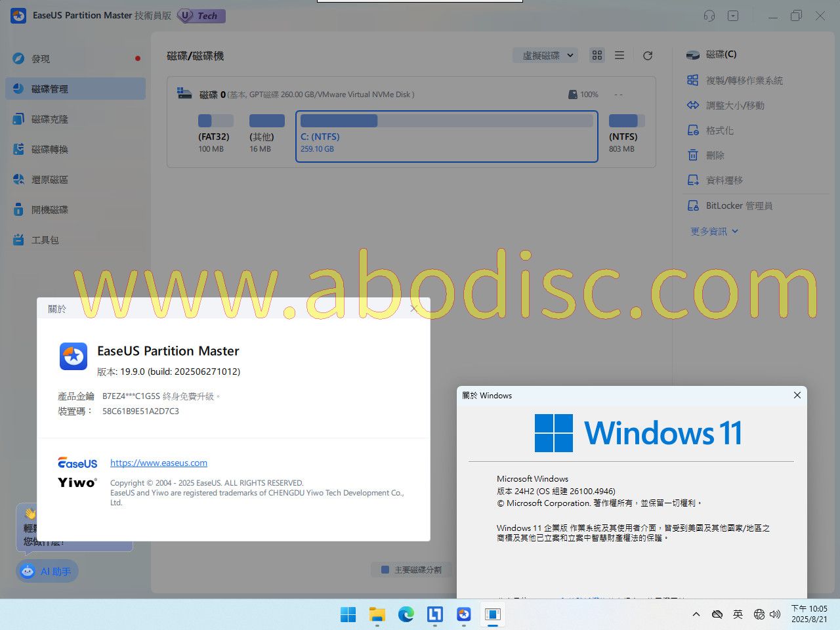Click the 調整大小/移動 arrows icon
Screen dimensions: 840x630
[693, 105]
